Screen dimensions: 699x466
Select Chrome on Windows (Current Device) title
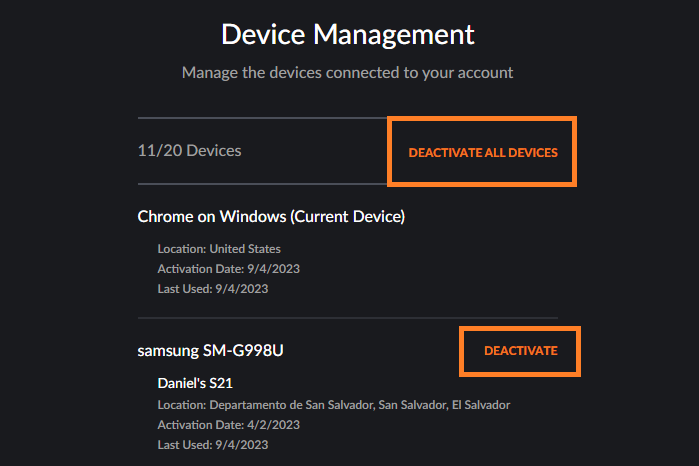tap(271, 217)
